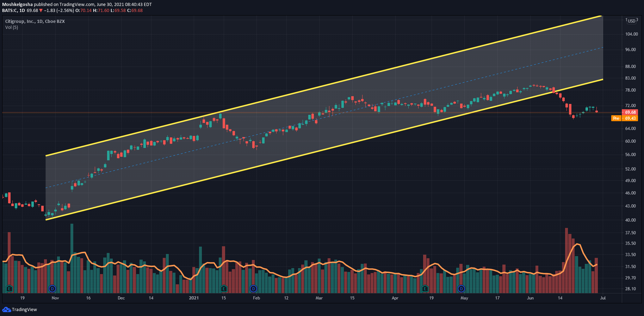Click the 46.00 price axis label
This screenshot has height=316, width=644.
tap(630, 193)
